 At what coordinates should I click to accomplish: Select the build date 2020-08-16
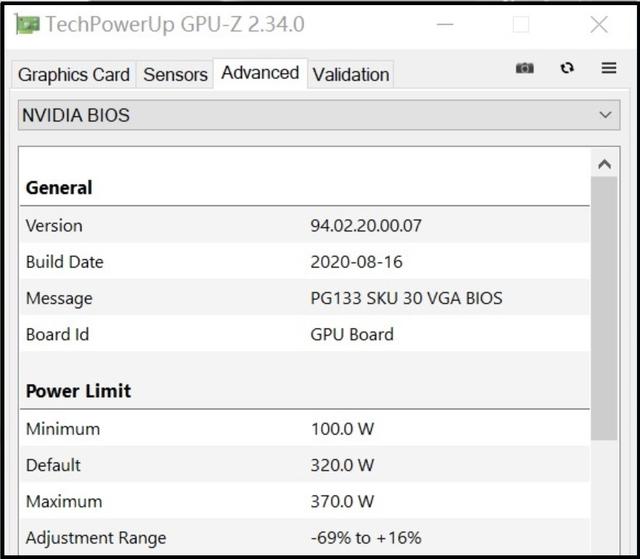356,262
